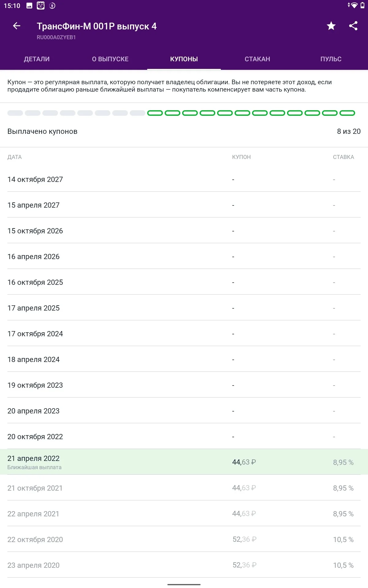Select the 17 апреля 2025 row
Screen dimensions: 368x588
(184, 308)
